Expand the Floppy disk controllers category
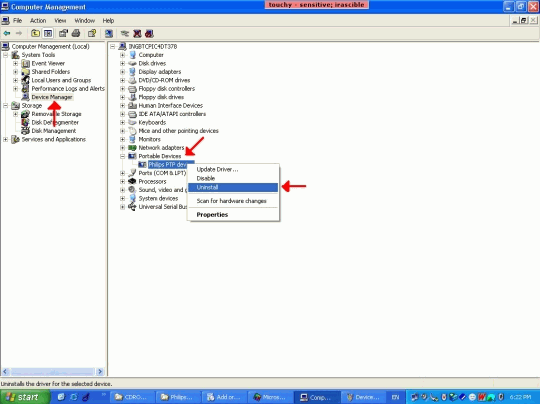This screenshot has height=404, width=540. click(122, 89)
